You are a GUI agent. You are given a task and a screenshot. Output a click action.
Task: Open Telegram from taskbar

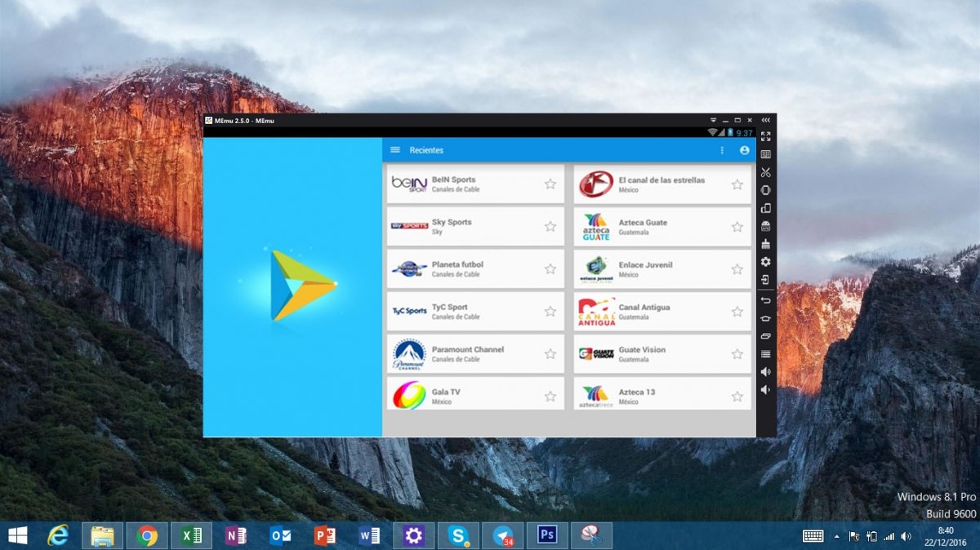click(x=503, y=535)
